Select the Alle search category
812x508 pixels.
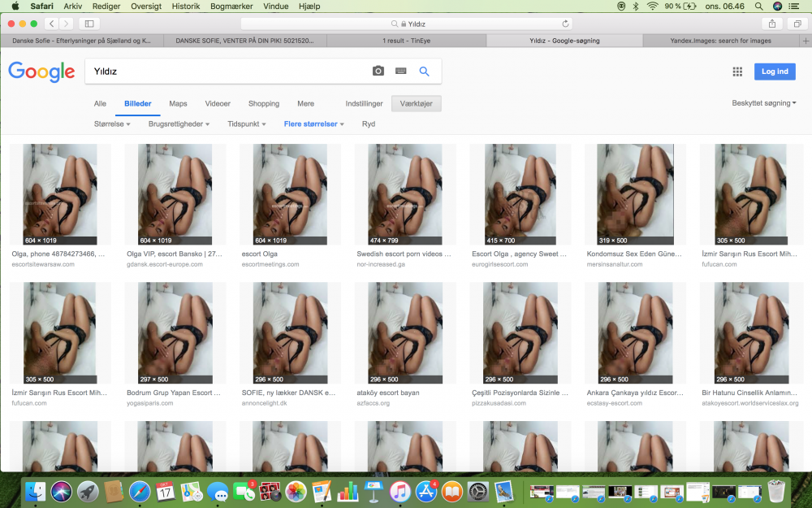click(100, 104)
